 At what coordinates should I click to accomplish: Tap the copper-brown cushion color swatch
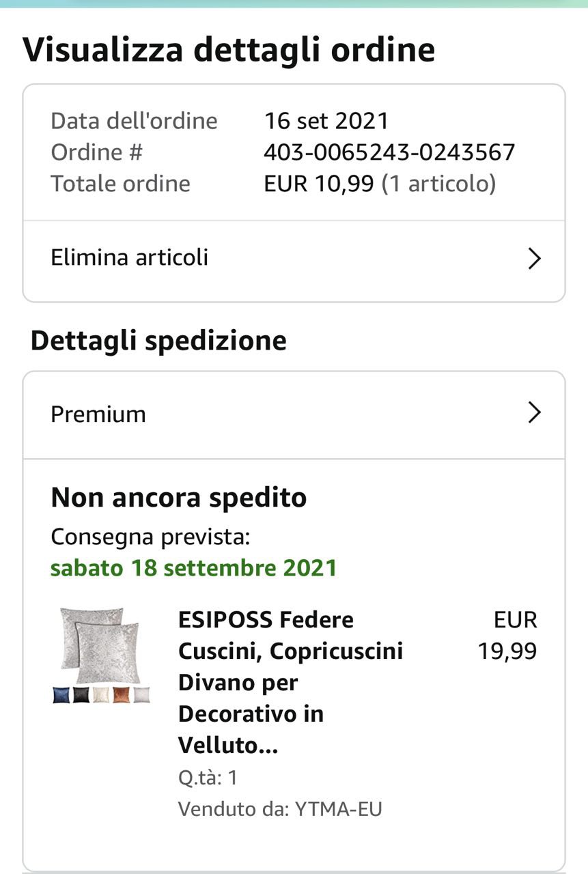[x=122, y=695]
